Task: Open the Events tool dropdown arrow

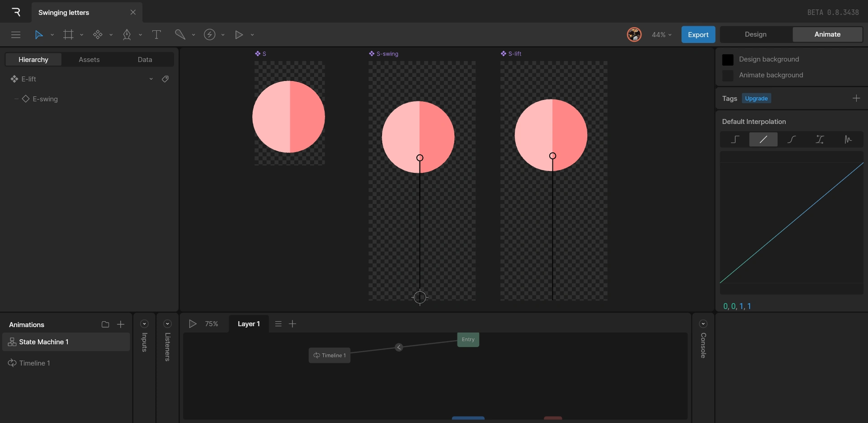Action: 223,35
